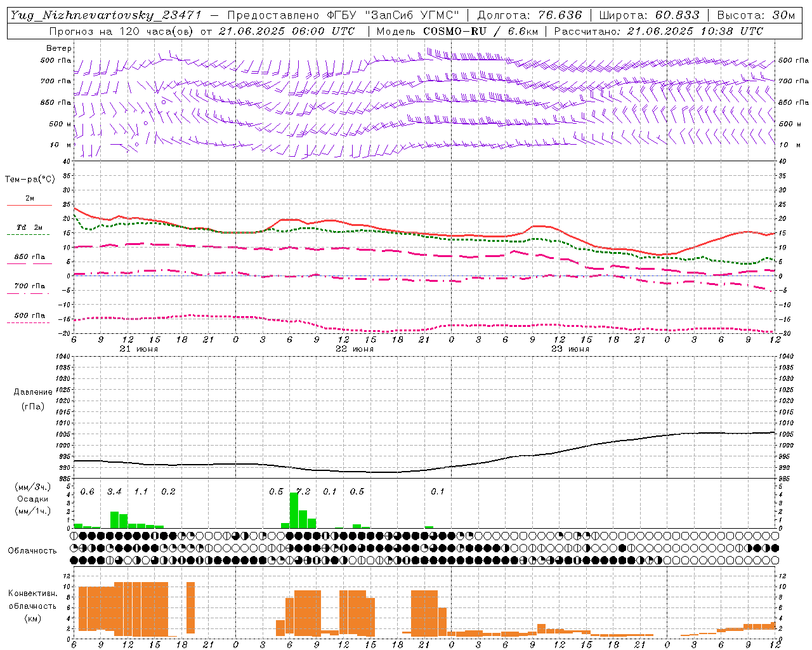Click the 850 гПа legend line in temperature panel
This screenshot has width=812, height=650.
(28, 264)
